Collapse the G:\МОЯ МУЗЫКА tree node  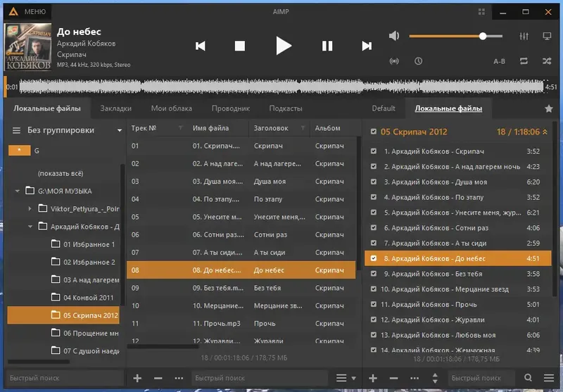pyautogui.click(x=17, y=191)
